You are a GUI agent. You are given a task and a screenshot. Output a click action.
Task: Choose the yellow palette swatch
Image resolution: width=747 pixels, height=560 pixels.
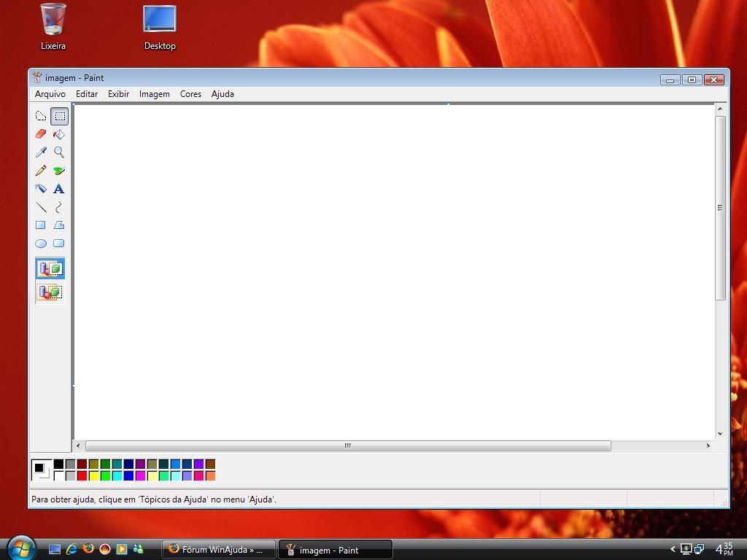point(94,475)
